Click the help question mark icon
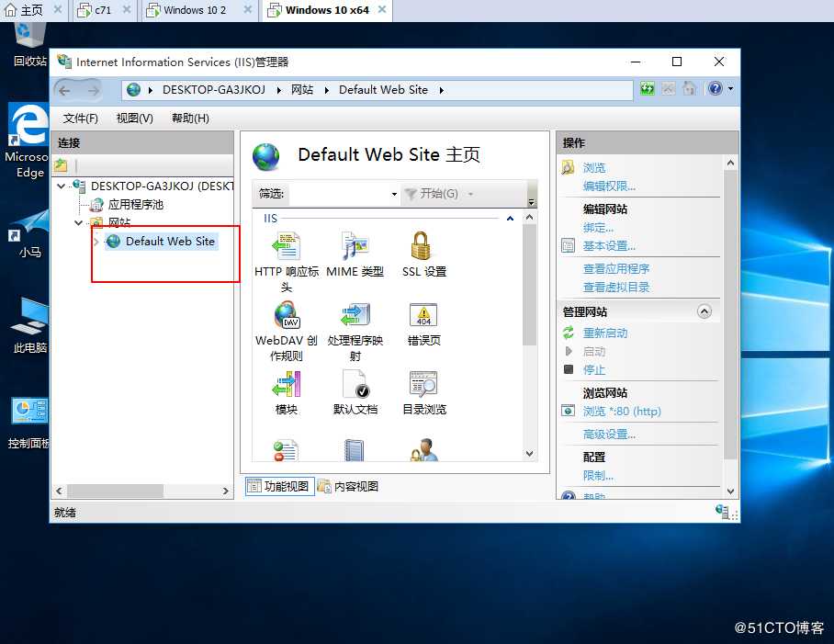The image size is (834, 644). [716, 88]
